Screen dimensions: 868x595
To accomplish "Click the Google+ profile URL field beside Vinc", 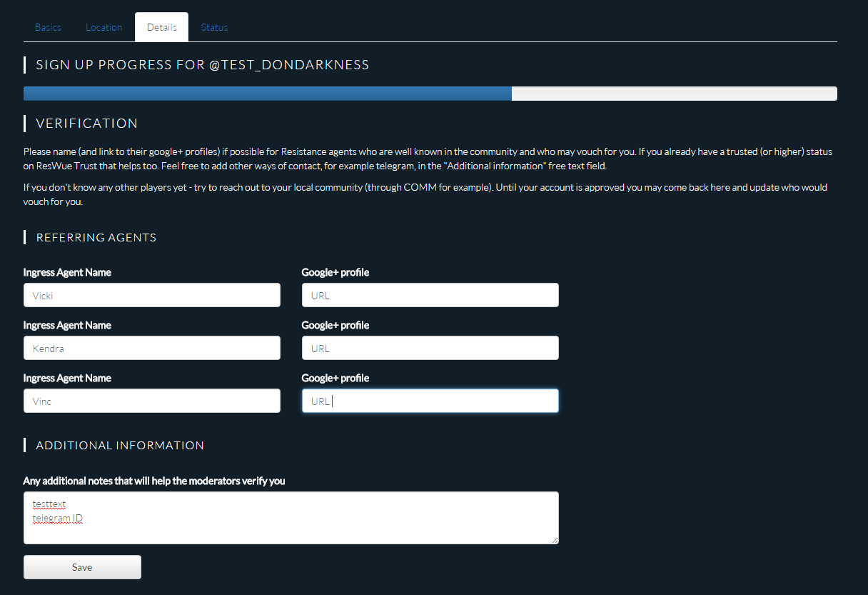I will tap(430, 401).
